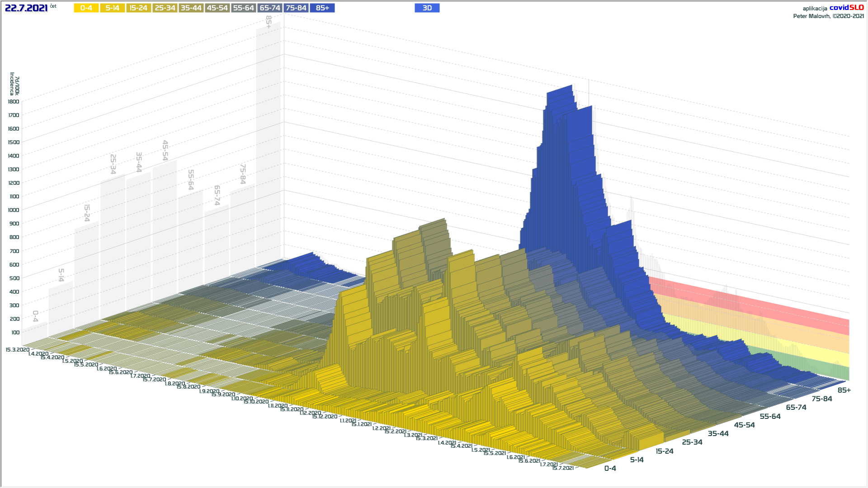Image resolution: width=868 pixels, height=488 pixels.
Task: Click the 75-84 legend button
Action: (296, 8)
